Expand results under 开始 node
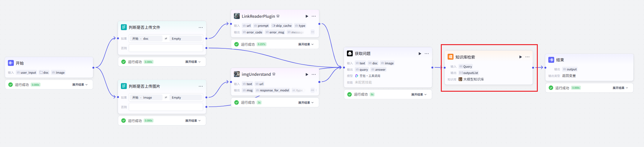644x147 pixels. 80,85
